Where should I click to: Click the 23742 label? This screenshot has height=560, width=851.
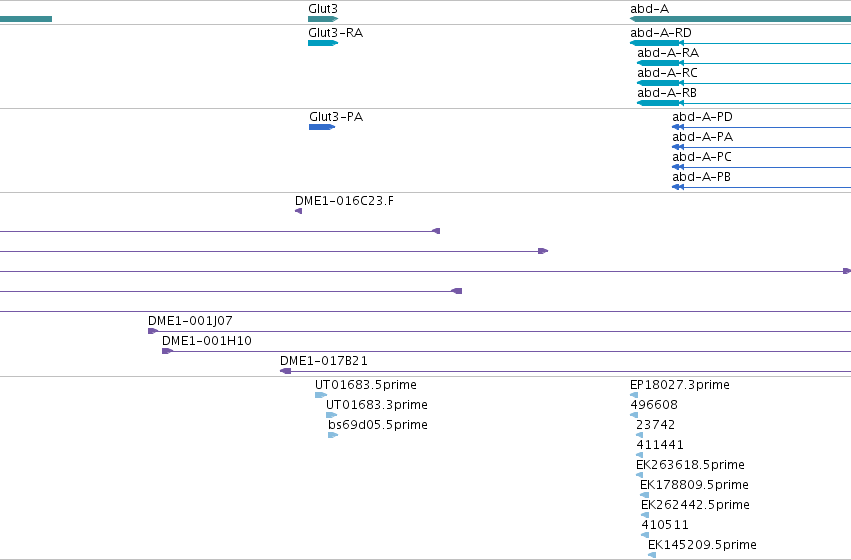[656, 425]
